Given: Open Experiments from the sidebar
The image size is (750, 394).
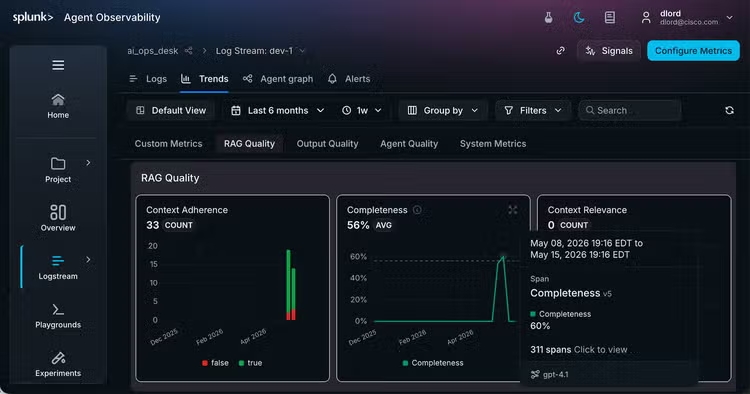Looking at the screenshot, I should [x=58, y=364].
